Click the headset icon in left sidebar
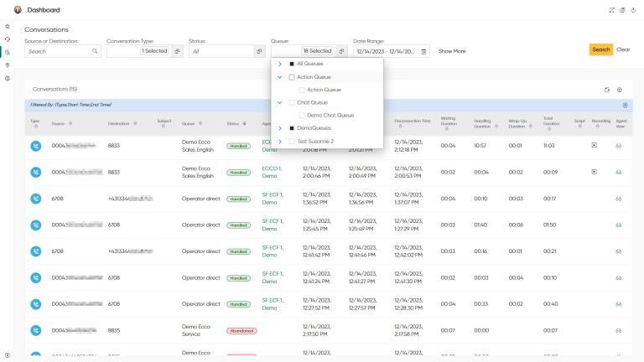The image size is (644, 362). point(8,39)
